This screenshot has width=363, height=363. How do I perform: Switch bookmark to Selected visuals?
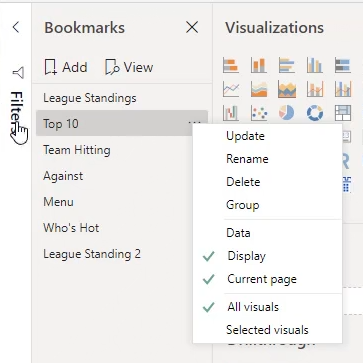267,330
